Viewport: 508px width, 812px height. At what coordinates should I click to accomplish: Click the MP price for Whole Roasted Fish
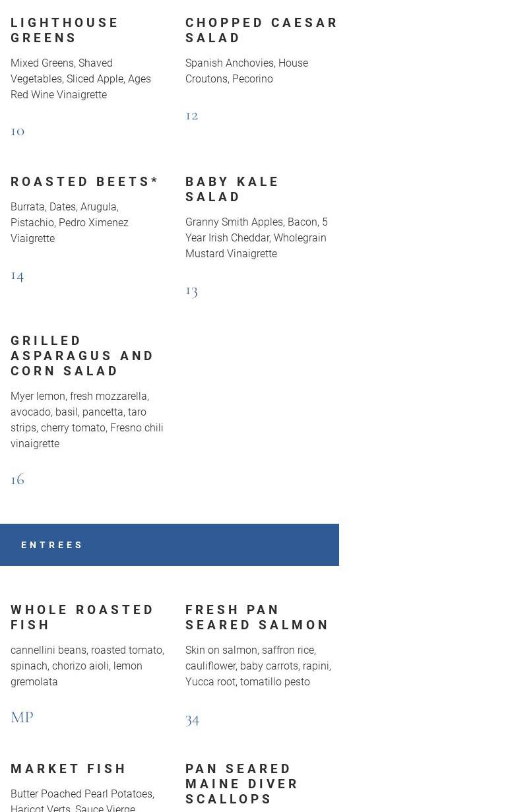click(22, 717)
